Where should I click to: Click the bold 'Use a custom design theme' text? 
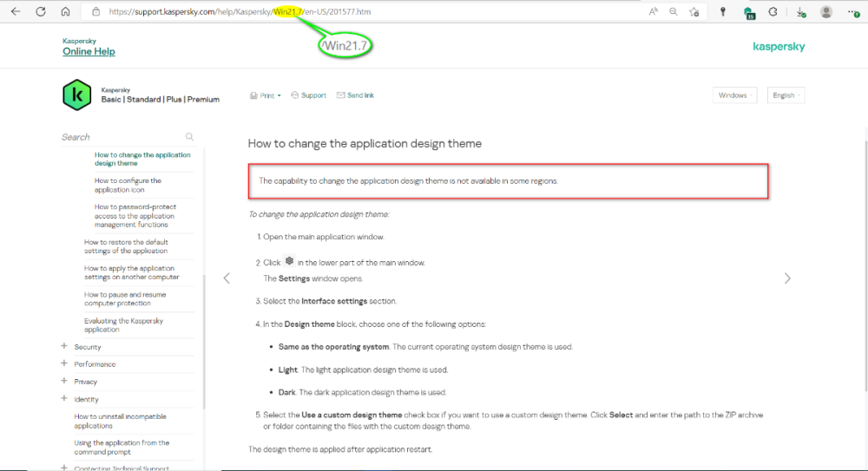pyautogui.click(x=352, y=415)
